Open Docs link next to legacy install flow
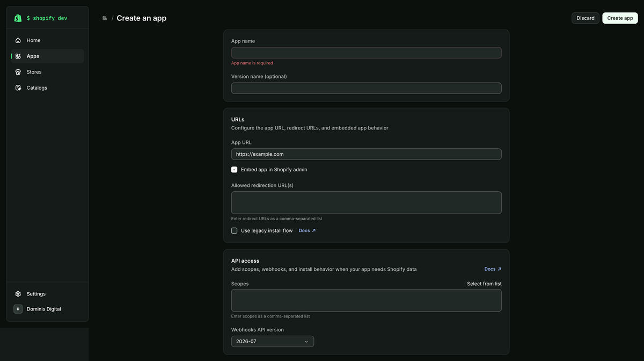 coord(307,230)
